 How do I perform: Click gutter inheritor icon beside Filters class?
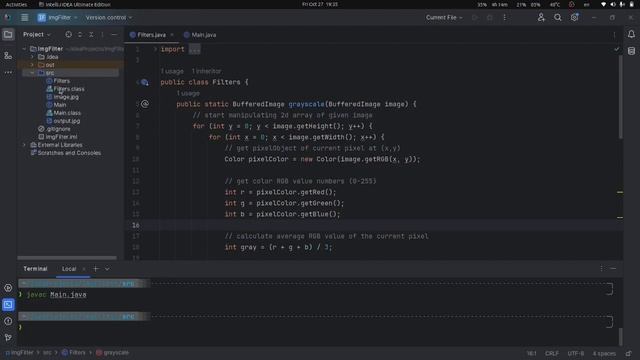[144, 82]
